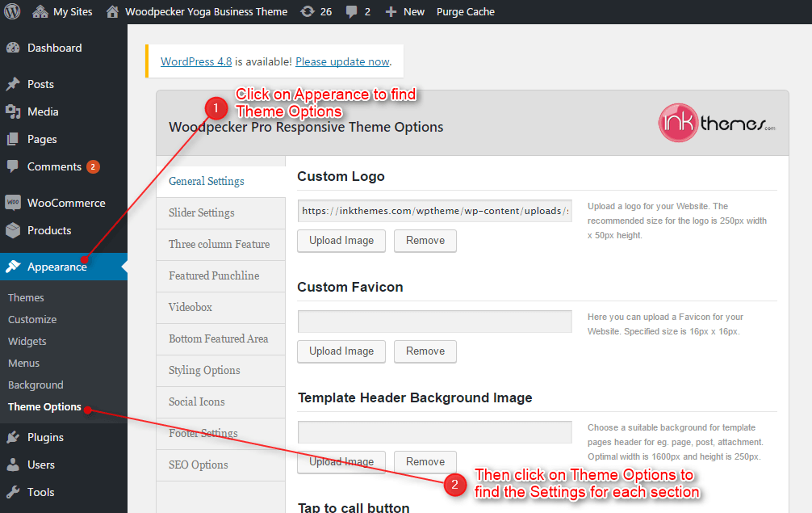Follow the WordPress 4.8 link

pyautogui.click(x=196, y=61)
